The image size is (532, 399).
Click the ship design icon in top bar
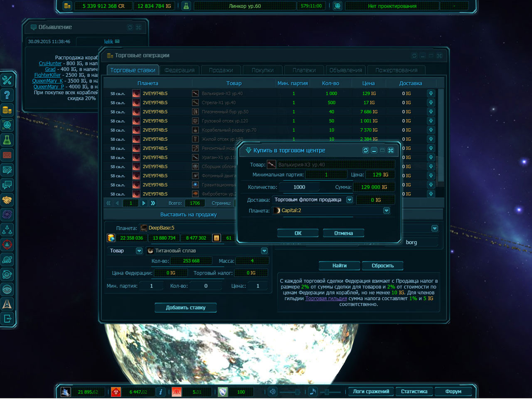pyautogui.click(x=338, y=6)
